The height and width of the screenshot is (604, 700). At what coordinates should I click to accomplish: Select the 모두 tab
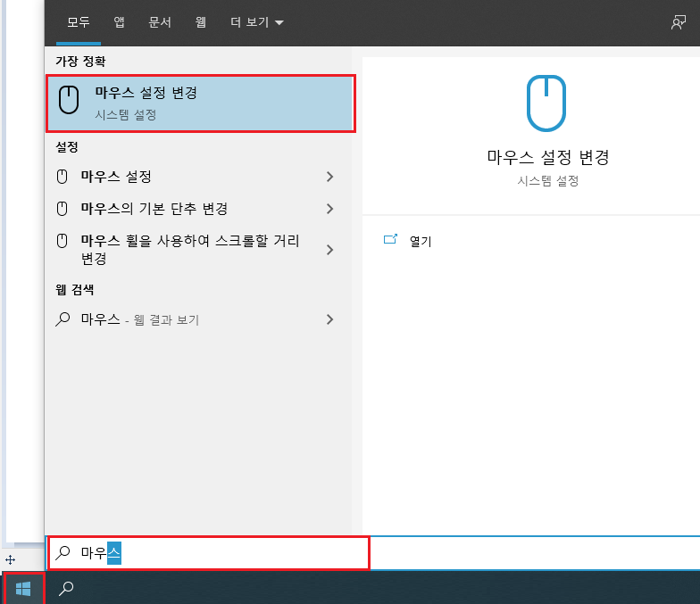coord(79,22)
